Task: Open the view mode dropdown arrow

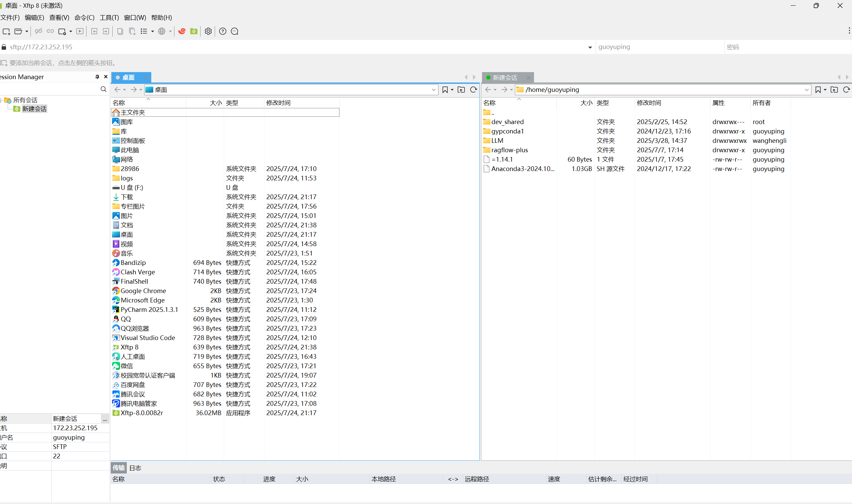Action: pos(153,31)
